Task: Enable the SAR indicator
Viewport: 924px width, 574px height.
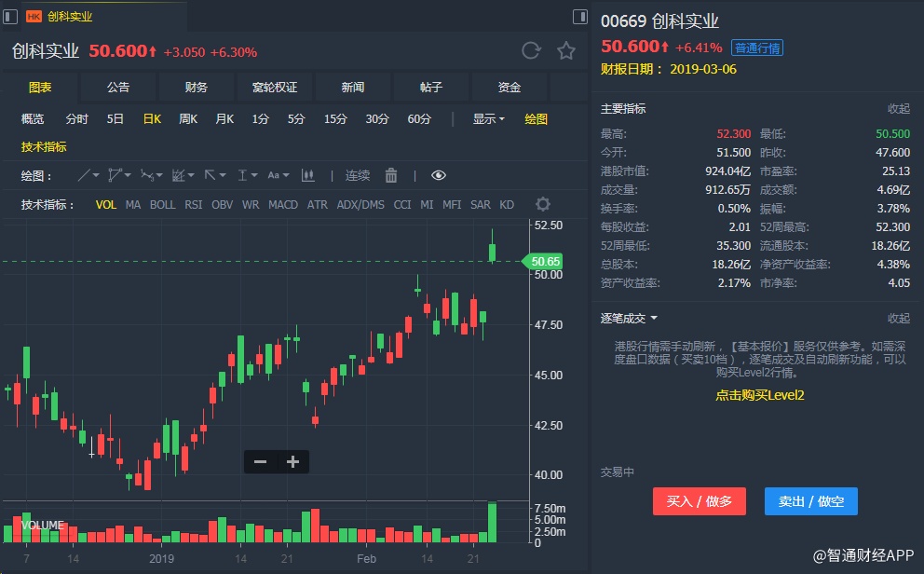Action: click(x=481, y=204)
